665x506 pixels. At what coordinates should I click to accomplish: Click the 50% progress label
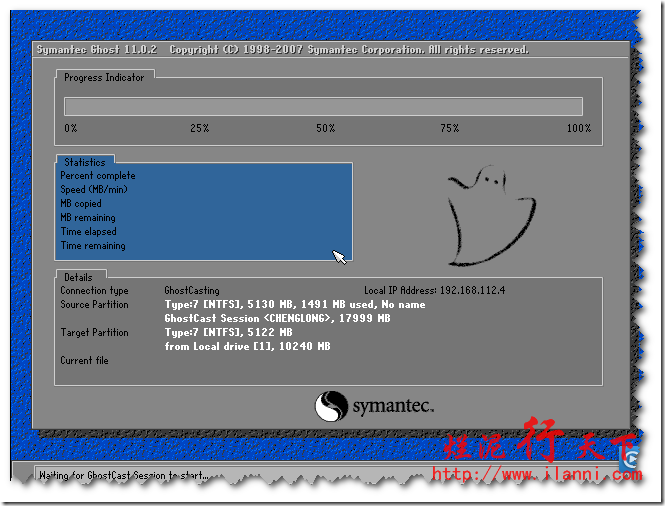point(326,128)
